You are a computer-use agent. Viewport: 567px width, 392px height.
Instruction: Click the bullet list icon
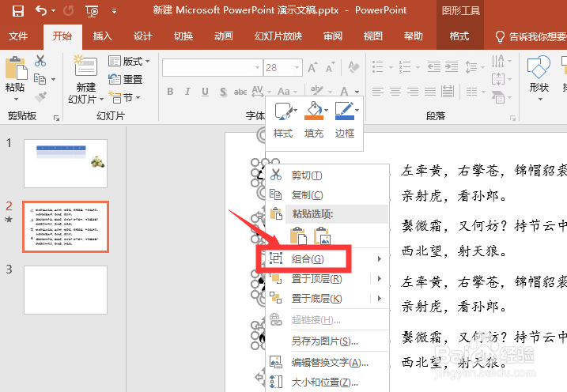pyautogui.click(x=378, y=67)
